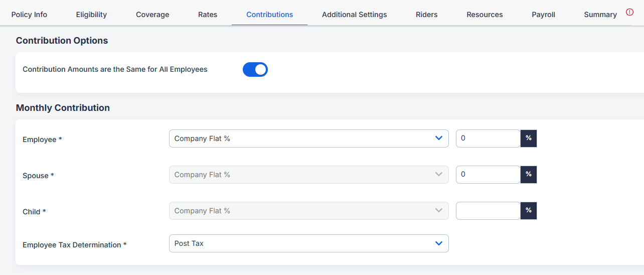This screenshot has height=275, width=644.
Task: Open the Spouse Company Flat % dropdown
Action: tap(309, 175)
